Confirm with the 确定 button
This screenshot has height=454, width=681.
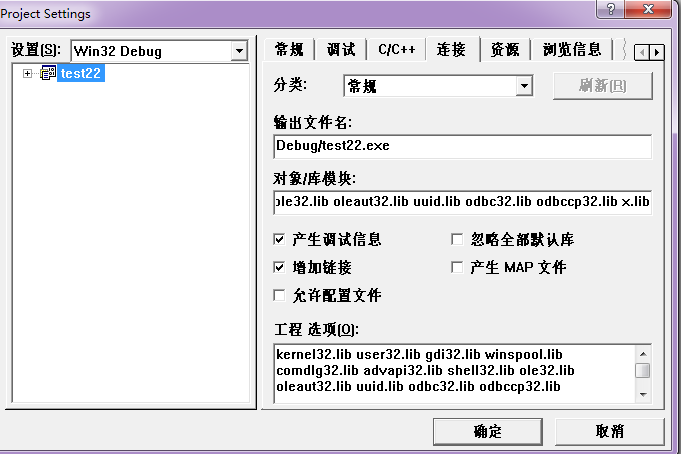(487, 431)
